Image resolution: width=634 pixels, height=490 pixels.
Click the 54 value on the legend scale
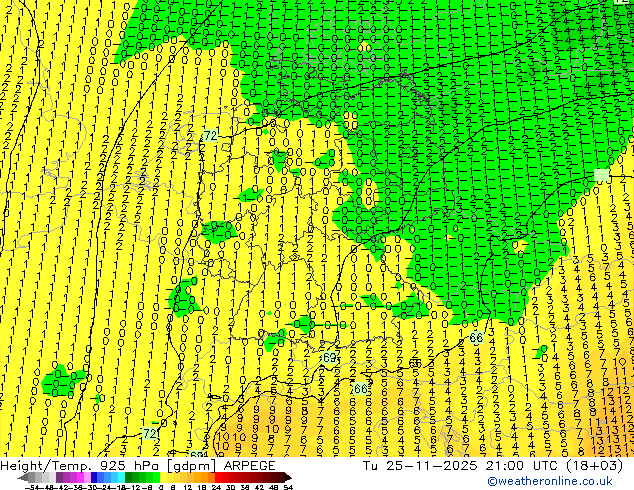(287, 488)
